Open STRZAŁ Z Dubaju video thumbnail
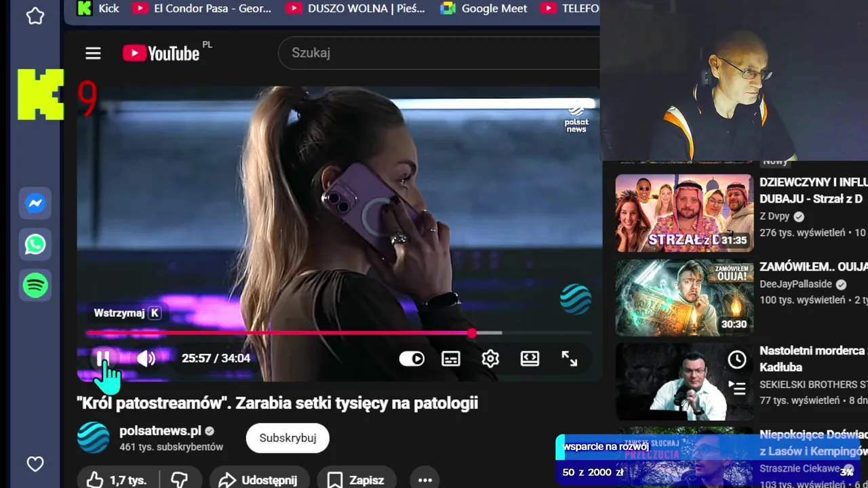 pyautogui.click(x=684, y=213)
